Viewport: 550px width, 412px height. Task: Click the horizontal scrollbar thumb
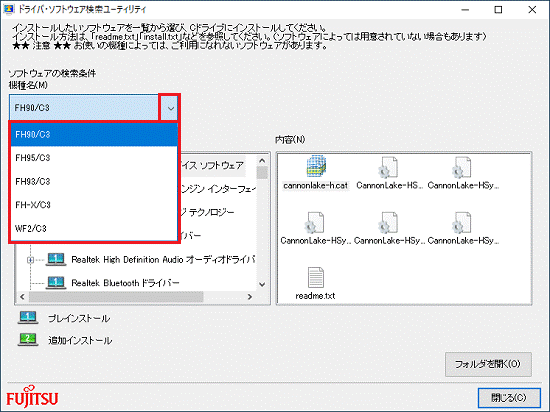pos(116,297)
